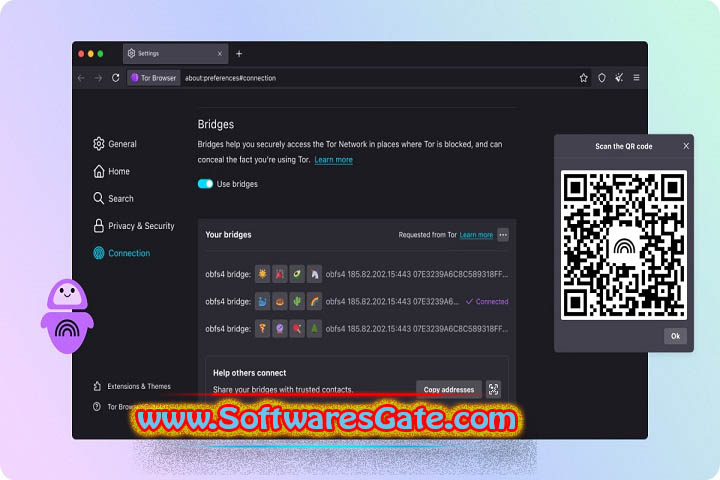Click the Help others connect heading
Image resolution: width=720 pixels, height=480 pixels.
(x=249, y=373)
